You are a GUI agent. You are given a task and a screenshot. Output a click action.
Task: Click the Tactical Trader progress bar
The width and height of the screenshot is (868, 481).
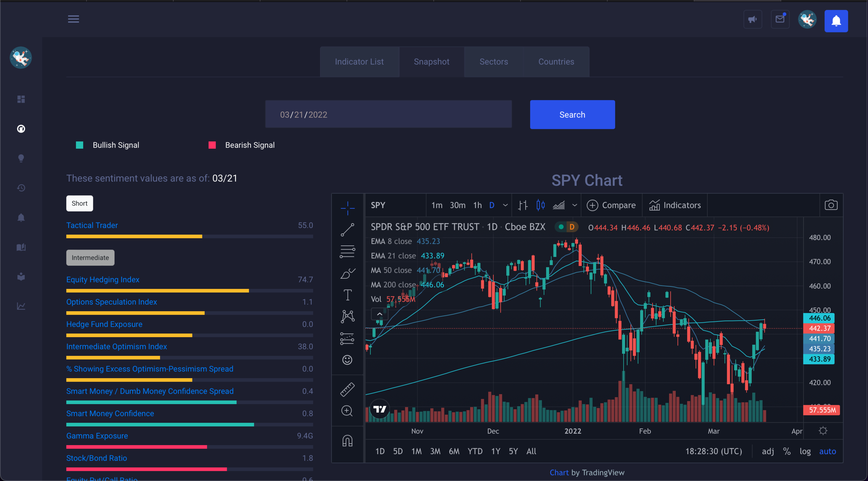190,237
